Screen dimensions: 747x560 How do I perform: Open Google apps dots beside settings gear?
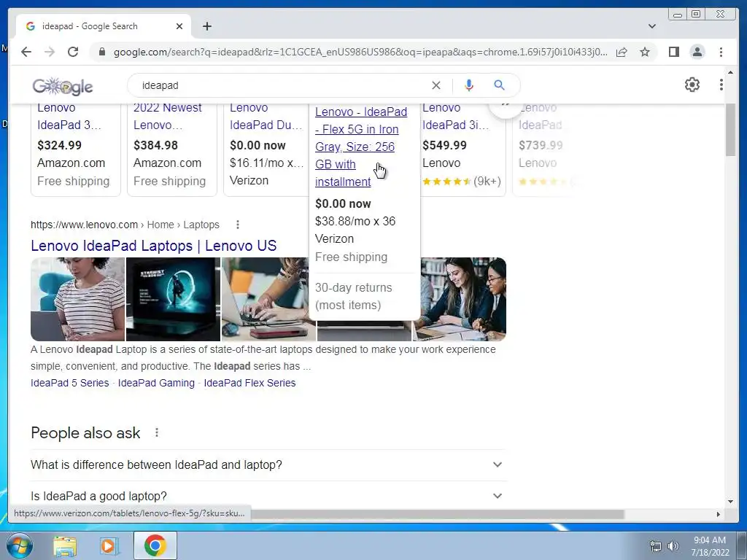[x=721, y=85]
